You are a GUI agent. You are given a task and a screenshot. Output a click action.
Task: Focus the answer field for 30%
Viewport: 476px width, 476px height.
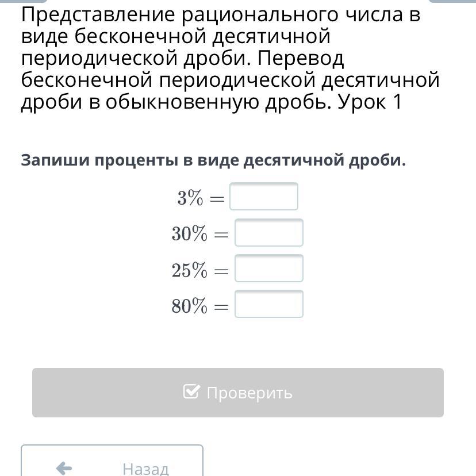[269, 232]
